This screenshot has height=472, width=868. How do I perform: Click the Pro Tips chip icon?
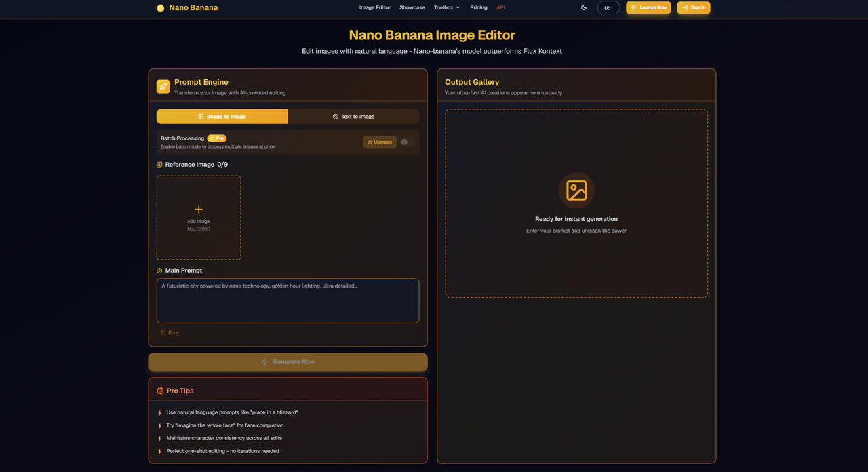pos(160,391)
